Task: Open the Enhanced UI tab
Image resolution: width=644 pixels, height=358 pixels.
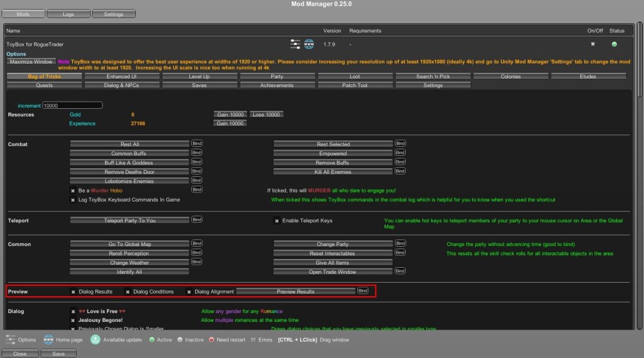Action: (121, 77)
